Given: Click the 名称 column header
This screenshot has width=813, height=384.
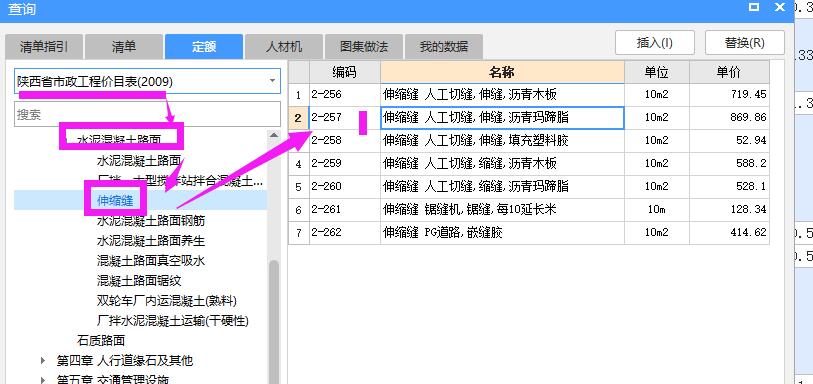Looking at the screenshot, I should coord(502,72).
